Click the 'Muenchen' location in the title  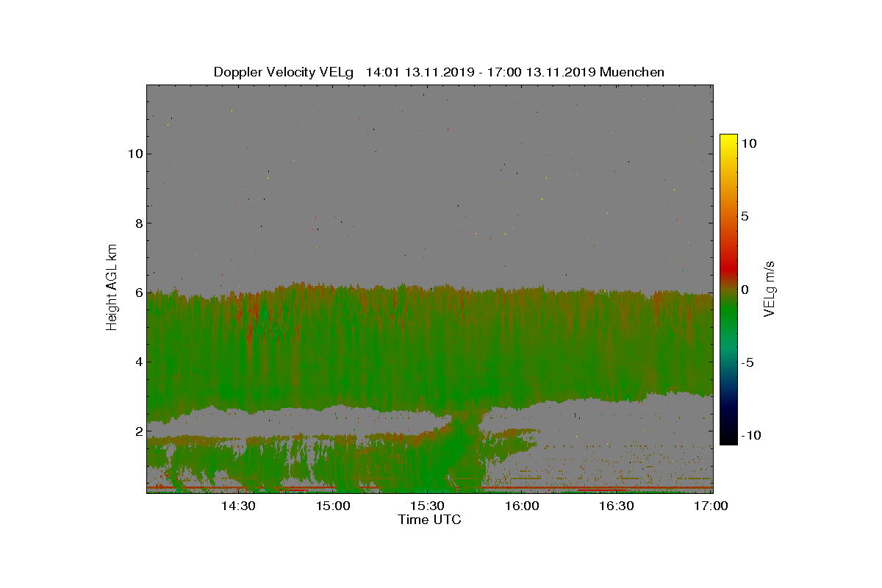coord(632,72)
